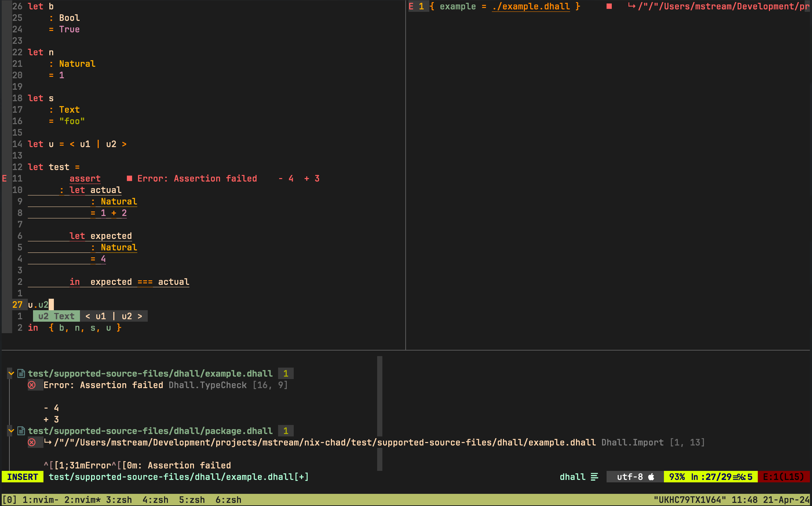Click the 'assert' keyword on line 11

(85, 178)
